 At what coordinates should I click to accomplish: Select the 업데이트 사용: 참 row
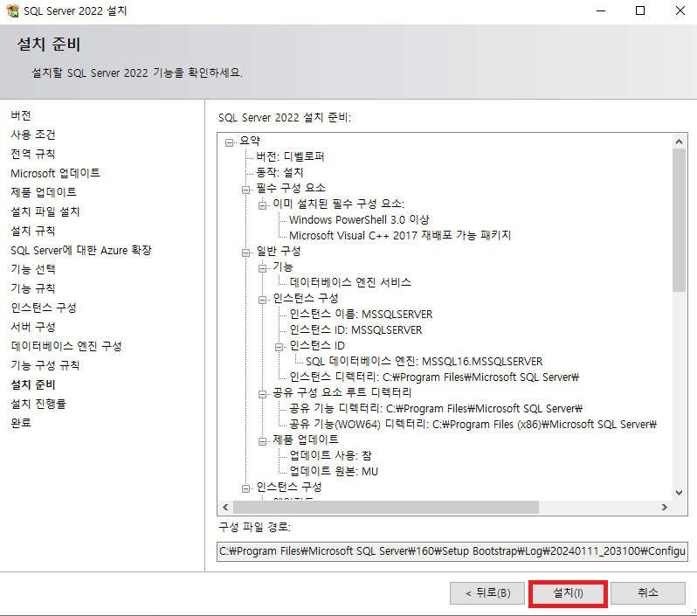tap(330, 455)
